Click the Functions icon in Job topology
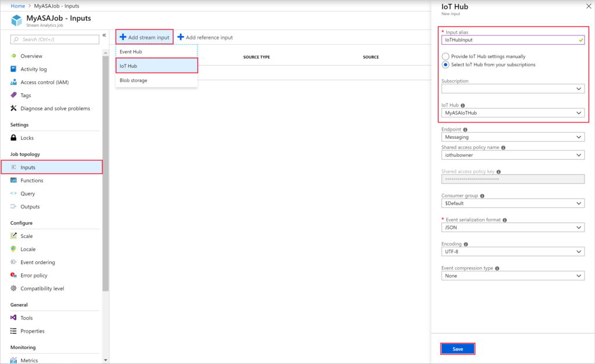The image size is (595, 364). pyautogui.click(x=14, y=180)
